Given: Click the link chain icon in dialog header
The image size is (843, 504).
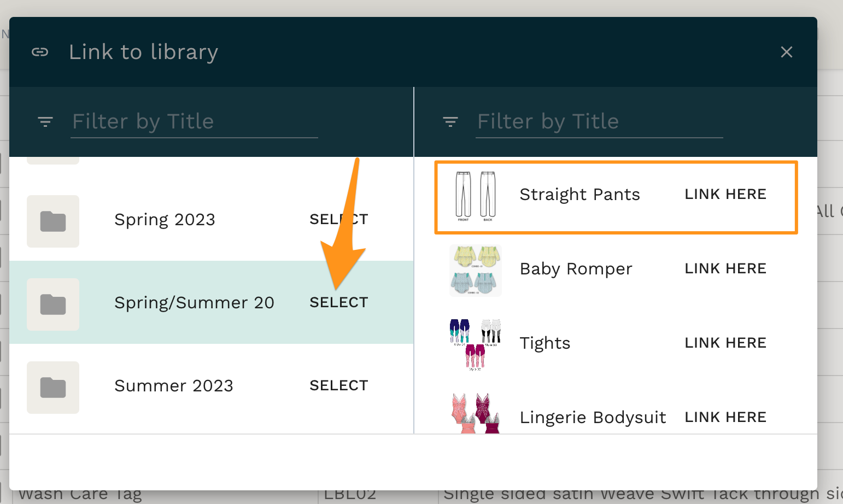Looking at the screenshot, I should pyautogui.click(x=40, y=52).
